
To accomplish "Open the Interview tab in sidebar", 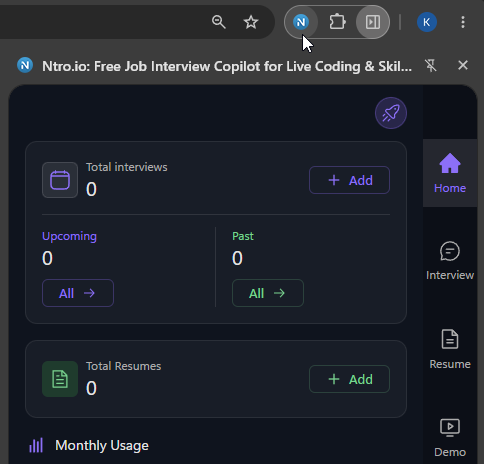I will click(450, 261).
